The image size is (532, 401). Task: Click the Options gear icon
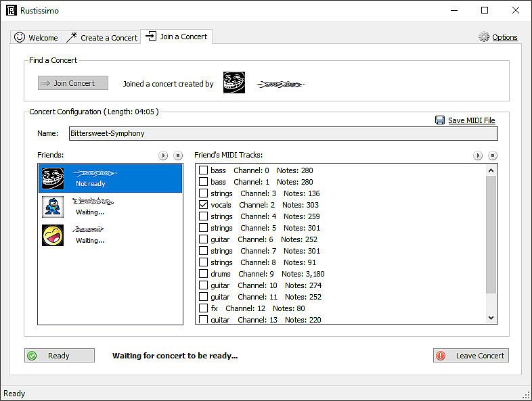484,37
